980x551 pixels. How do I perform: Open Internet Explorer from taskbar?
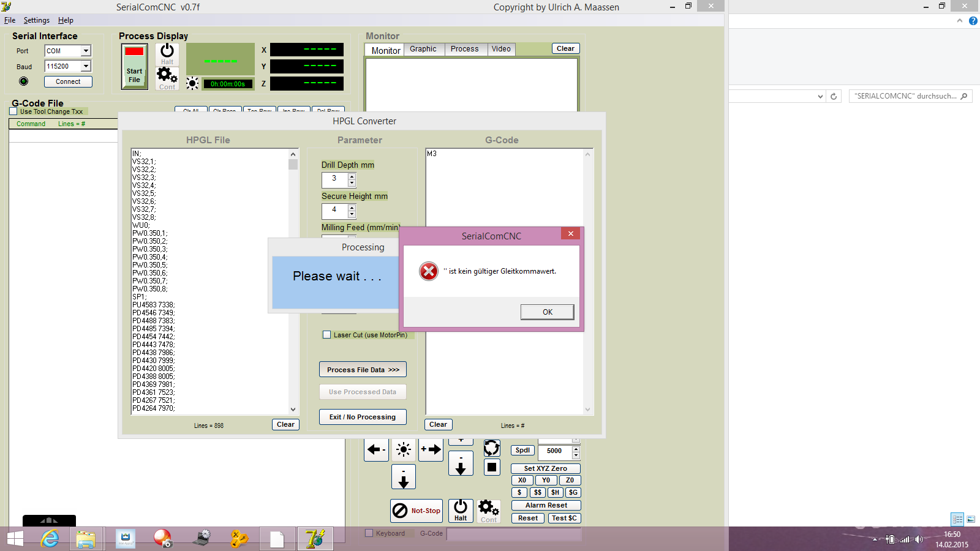point(49,539)
